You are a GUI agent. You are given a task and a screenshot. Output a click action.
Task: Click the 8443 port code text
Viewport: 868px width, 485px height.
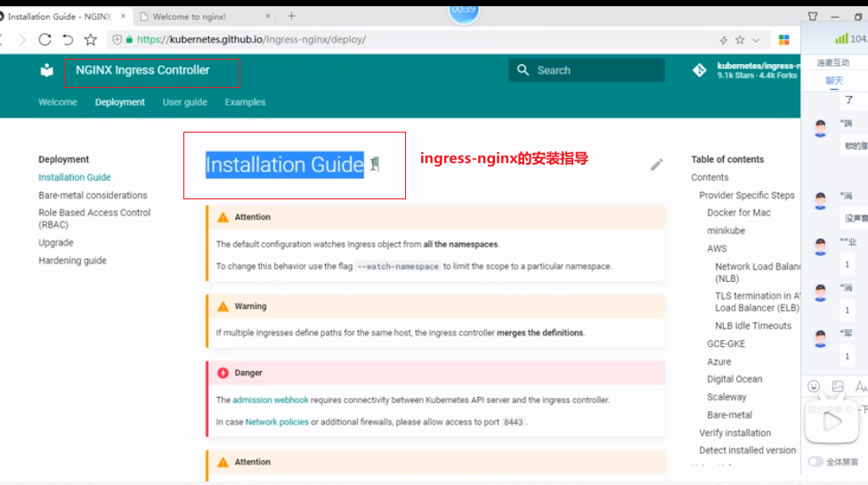pos(513,422)
